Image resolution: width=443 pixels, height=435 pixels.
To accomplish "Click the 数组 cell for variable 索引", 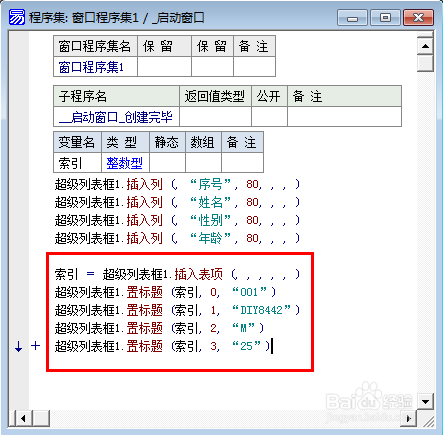I will coord(203,163).
